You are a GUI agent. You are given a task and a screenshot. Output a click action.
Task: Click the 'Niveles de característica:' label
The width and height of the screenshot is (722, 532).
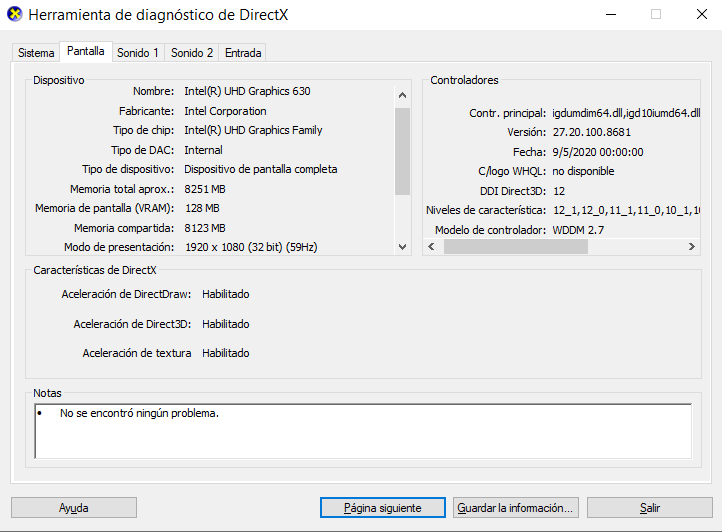tap(486, 210)
